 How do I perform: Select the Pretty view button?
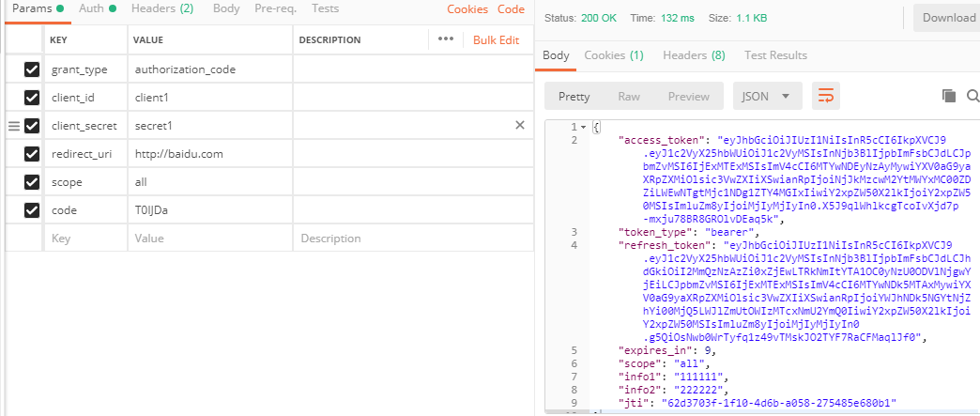574,97
